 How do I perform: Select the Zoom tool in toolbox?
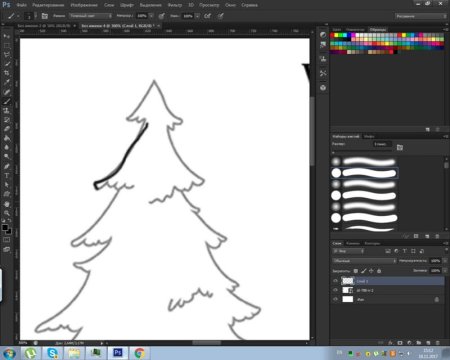click(7, 213)
